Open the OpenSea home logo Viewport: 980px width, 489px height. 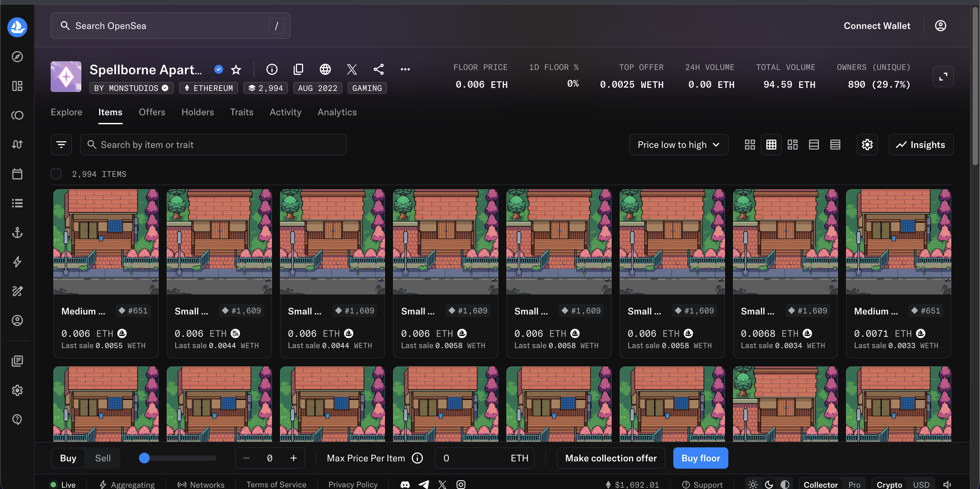(x=17, y=27)
